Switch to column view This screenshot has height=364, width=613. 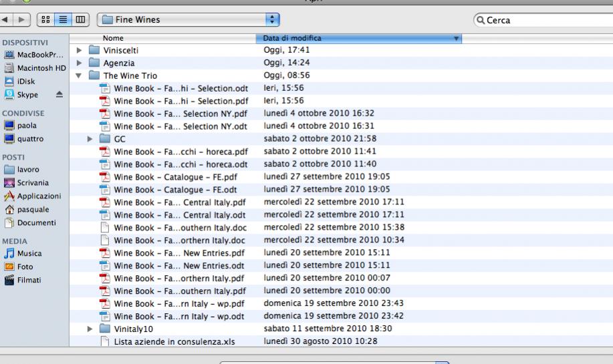(80, 19)
